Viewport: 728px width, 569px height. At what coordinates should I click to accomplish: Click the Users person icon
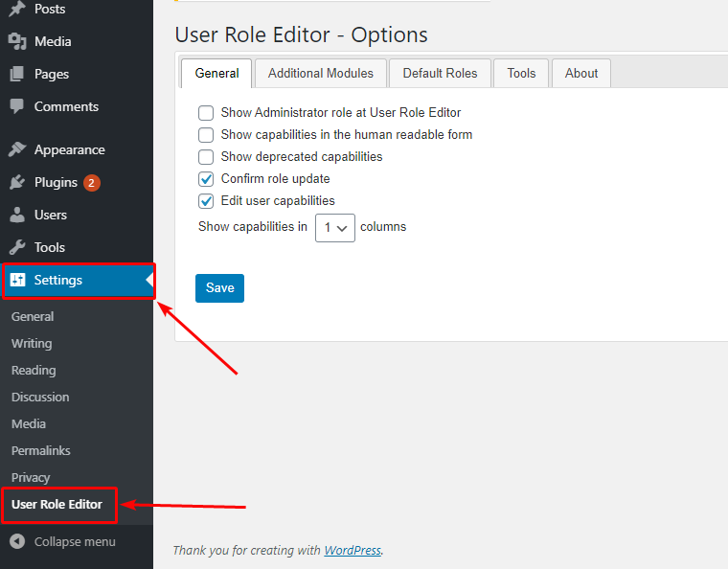[17, 215]
